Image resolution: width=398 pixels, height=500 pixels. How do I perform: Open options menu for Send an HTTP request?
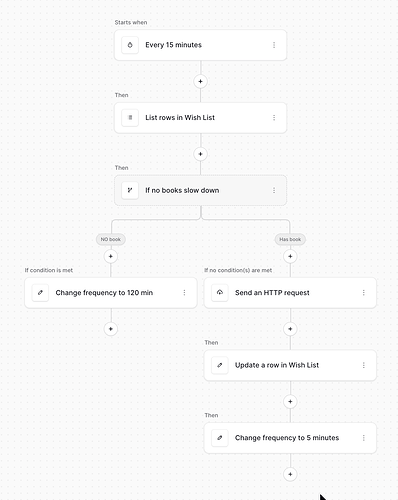tap(364, 293)
